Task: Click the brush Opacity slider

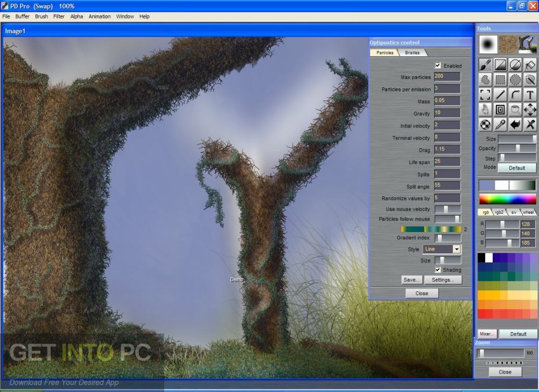Action: click(x=517, y=148)
